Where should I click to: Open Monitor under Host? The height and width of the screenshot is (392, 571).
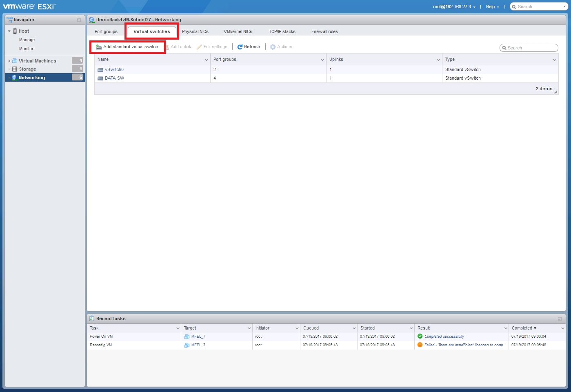[x=26, y=49]
